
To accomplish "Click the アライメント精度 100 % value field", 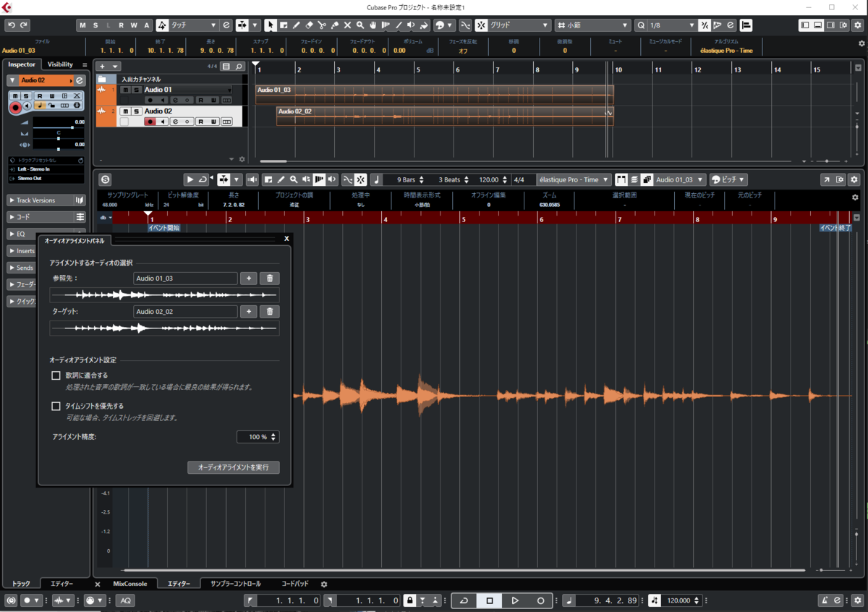I will pyautogui.click(x=258, y=437).
